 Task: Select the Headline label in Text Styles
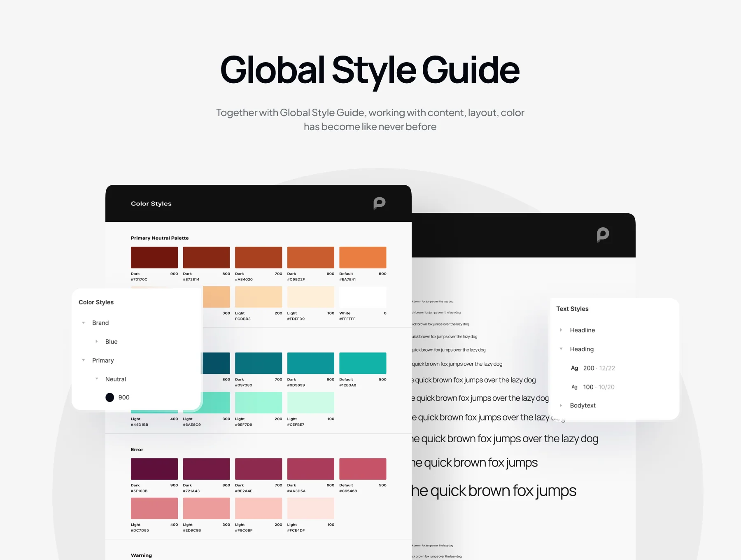(x=583, y=330)
